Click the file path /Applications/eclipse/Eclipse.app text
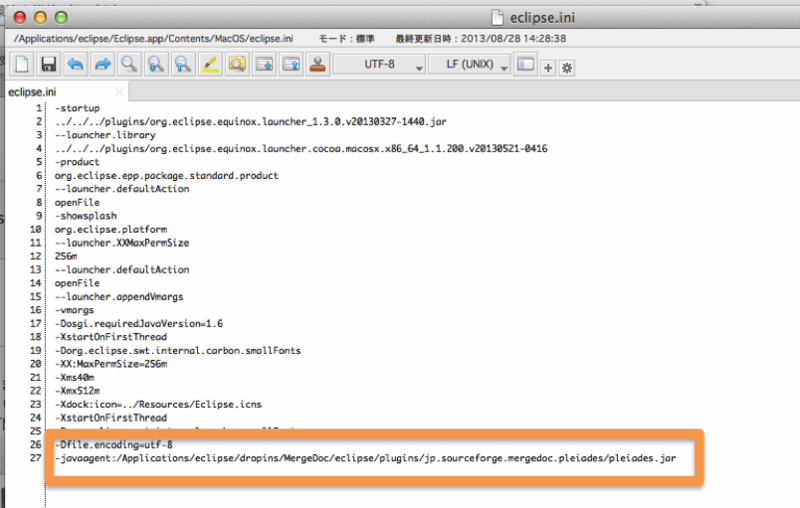 click(x=153, y=39)
